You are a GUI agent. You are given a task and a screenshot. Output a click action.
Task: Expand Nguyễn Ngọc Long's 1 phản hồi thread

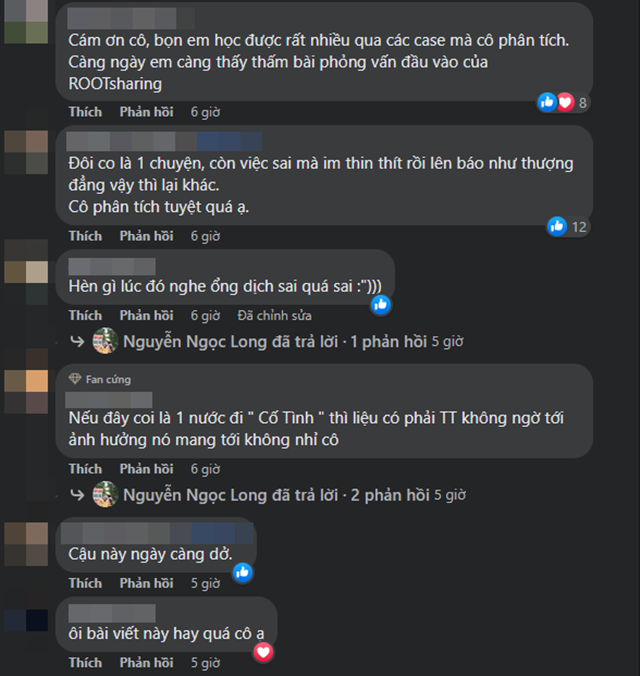point(275,341)
